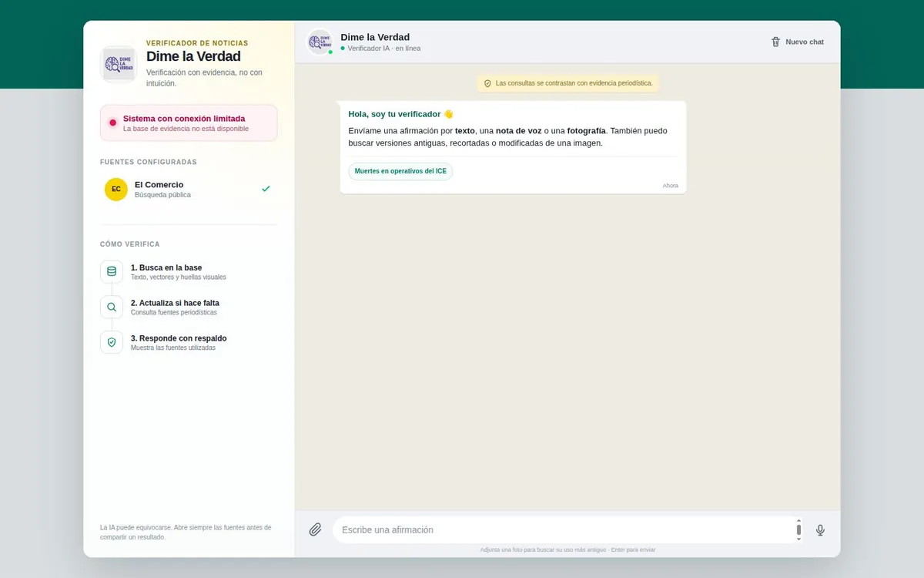The height and width of the screenshot is (578, 924).
Task: Click the sidebar 'Dime la Verdad' title
Action: pos(193,56)
